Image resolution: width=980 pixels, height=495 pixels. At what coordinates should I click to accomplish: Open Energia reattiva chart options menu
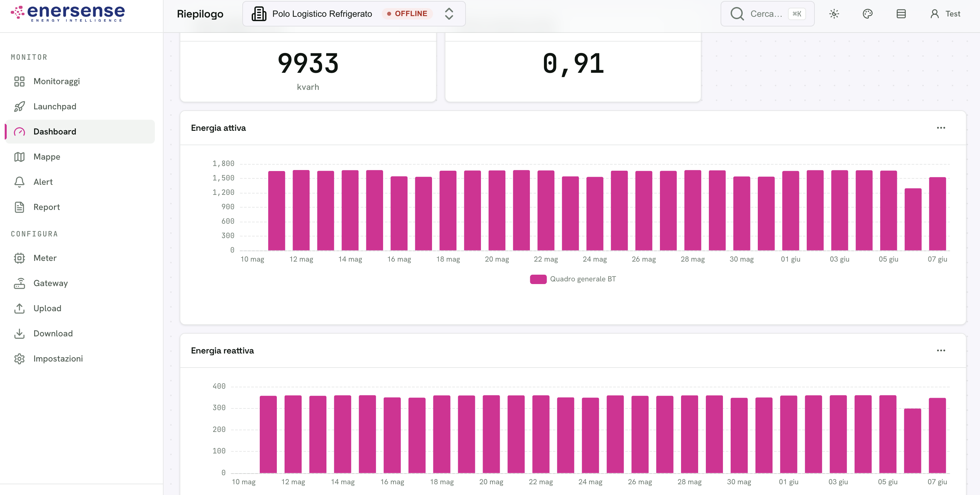(x=941, y=351)
